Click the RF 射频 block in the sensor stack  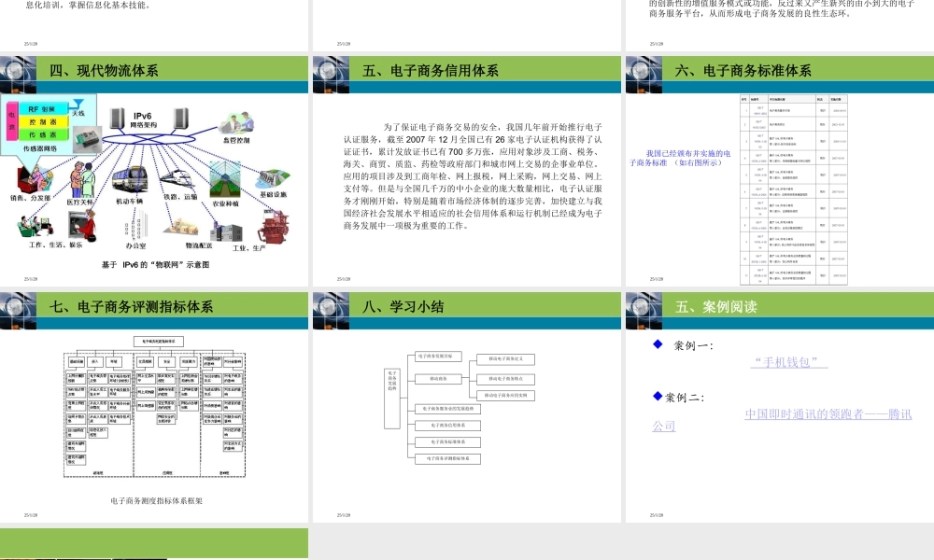tap(41, 109)
